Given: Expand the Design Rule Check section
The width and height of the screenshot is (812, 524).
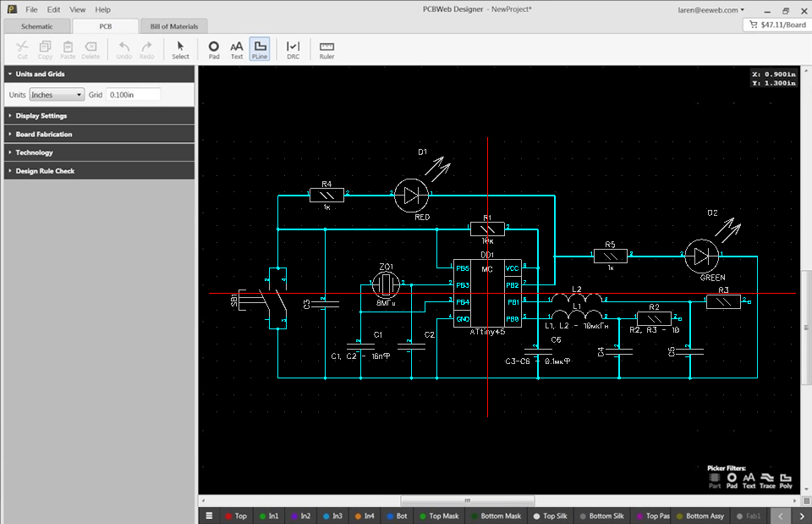Looking at the screenshot, I should (45, 171).
